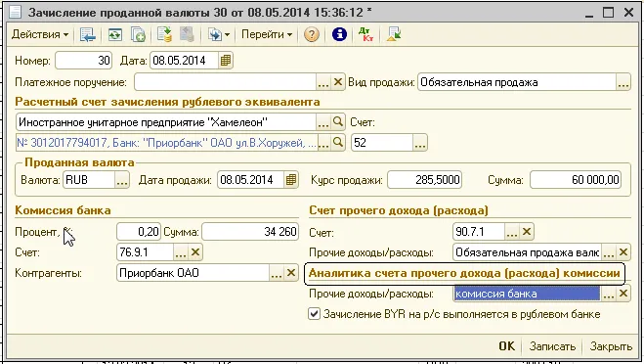This screenshot has height=364, width=644.
Task: Open selection for комиссия банка field
Action: coord(609,294)
